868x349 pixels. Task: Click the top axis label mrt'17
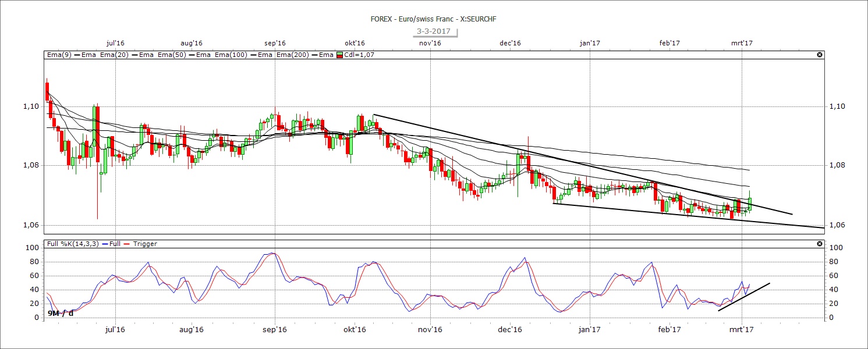742,43
